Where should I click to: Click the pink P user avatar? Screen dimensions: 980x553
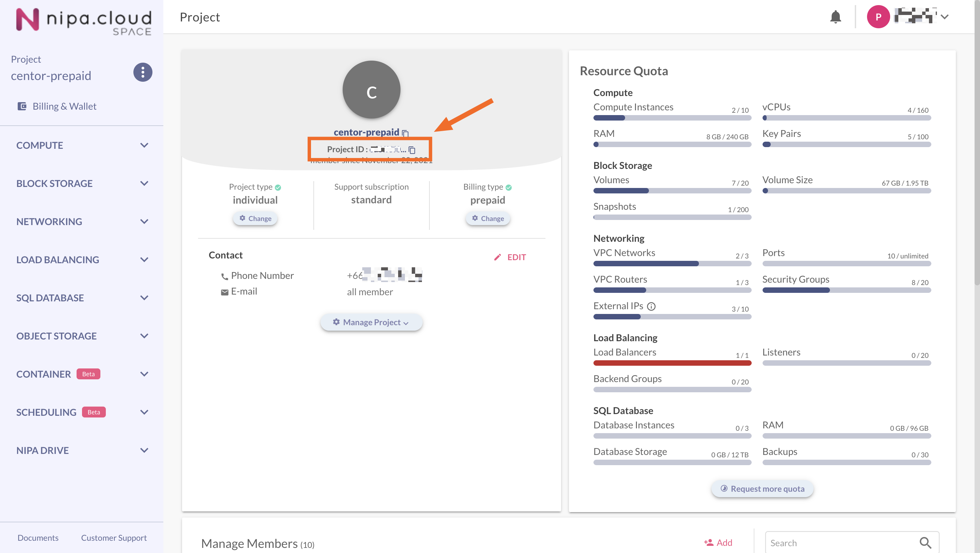(x=878, y=17)
